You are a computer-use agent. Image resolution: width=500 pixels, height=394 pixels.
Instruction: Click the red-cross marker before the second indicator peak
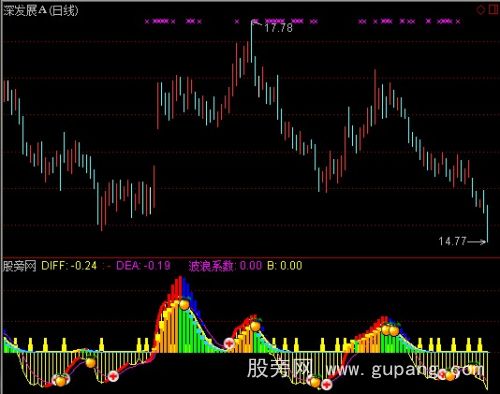[229, 343]
